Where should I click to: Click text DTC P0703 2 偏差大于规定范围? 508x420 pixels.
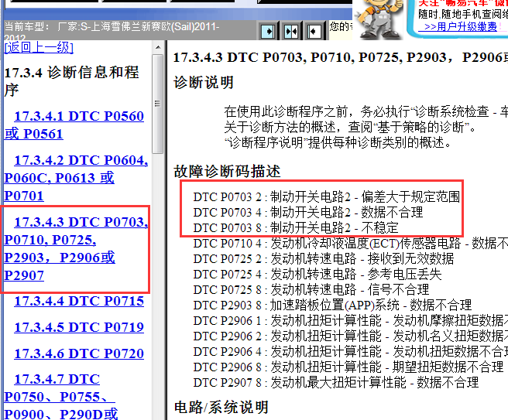(327, 196)
